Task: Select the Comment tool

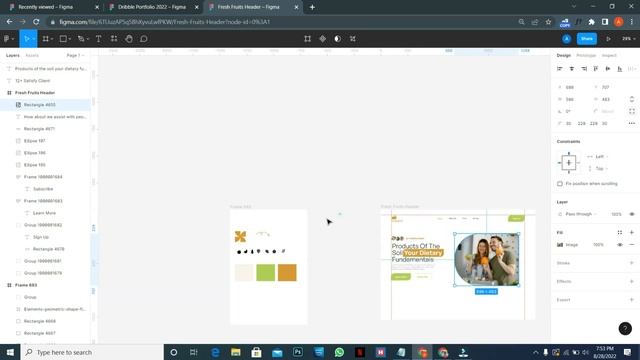Action: tap(144, 39)
